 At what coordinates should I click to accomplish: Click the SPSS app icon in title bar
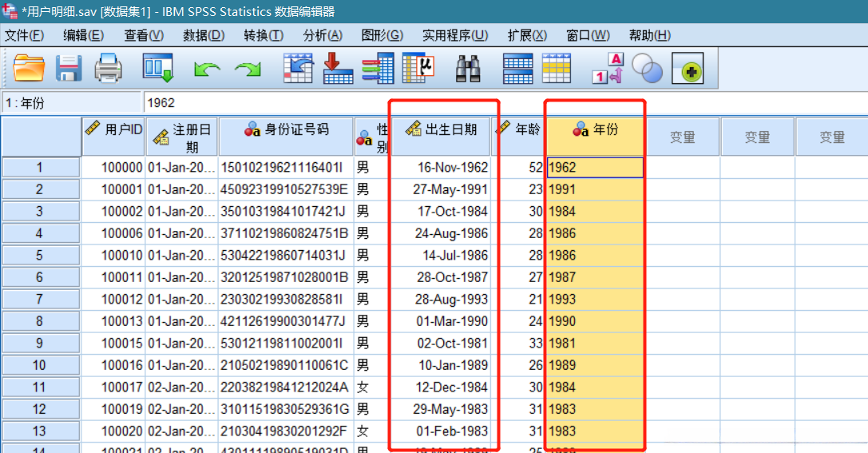pos(10,10)
